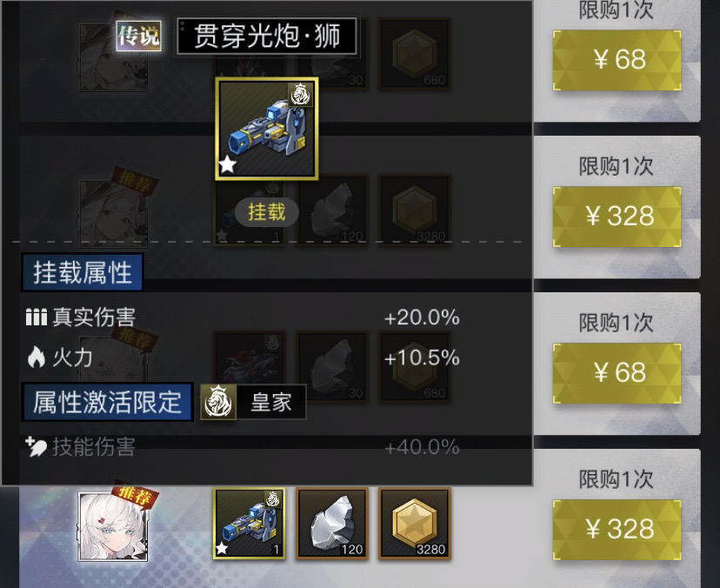Click the bottom ¥328 purchase button

point(617,529)
